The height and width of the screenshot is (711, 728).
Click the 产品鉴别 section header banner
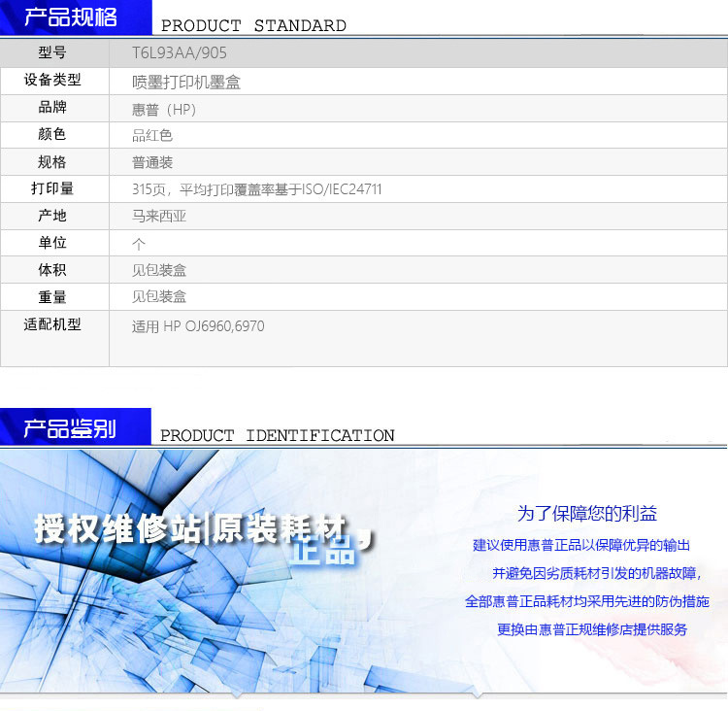75,427
